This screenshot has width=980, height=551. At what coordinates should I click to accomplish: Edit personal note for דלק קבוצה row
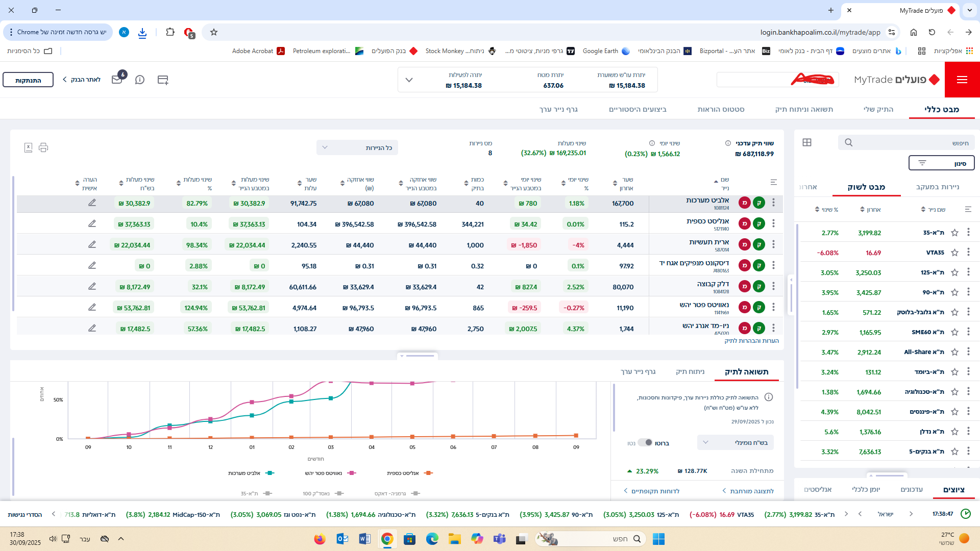(92, 286)
